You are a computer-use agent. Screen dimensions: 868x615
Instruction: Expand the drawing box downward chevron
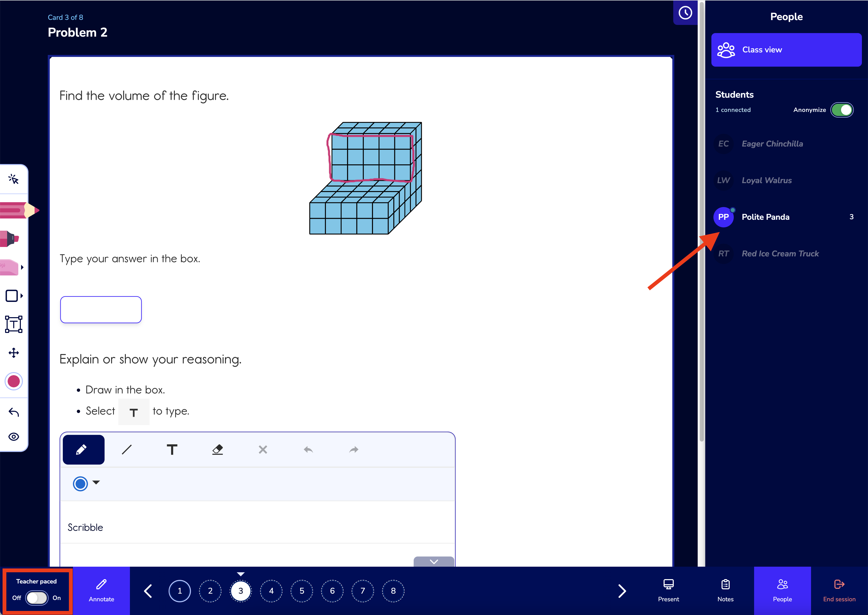coord(434,561)
